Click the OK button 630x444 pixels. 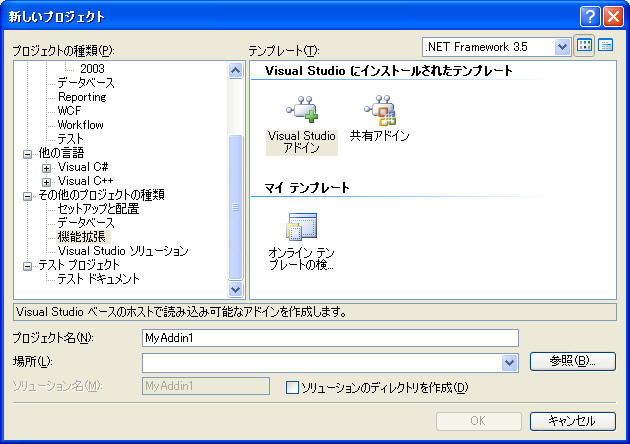click(479, 421)
